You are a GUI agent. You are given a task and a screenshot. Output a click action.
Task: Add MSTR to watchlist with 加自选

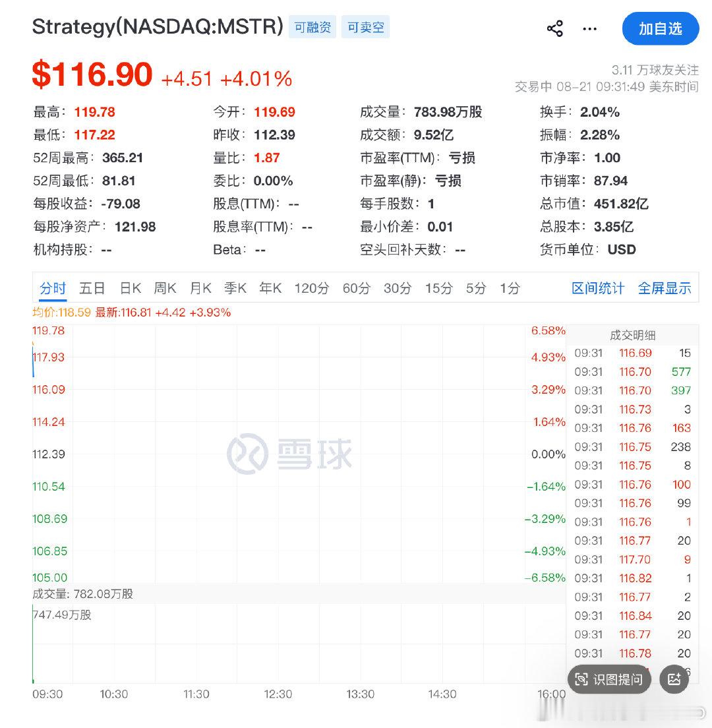point(660,29)
